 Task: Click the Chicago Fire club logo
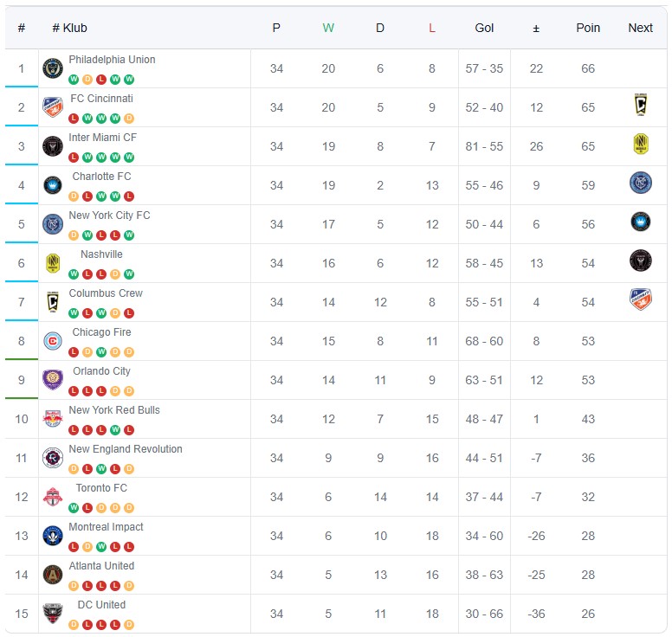[x=53, y=341]
